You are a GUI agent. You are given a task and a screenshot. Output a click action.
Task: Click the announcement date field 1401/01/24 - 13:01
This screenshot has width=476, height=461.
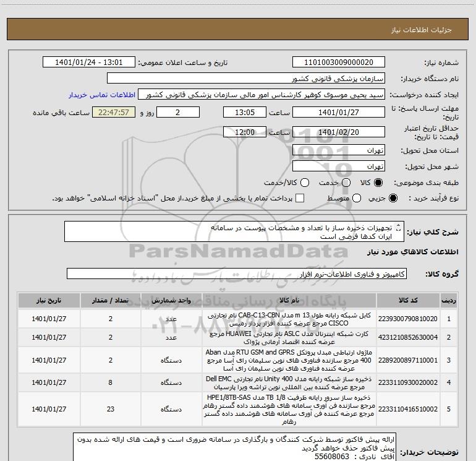pyautogui.click(x=88, y=62)
